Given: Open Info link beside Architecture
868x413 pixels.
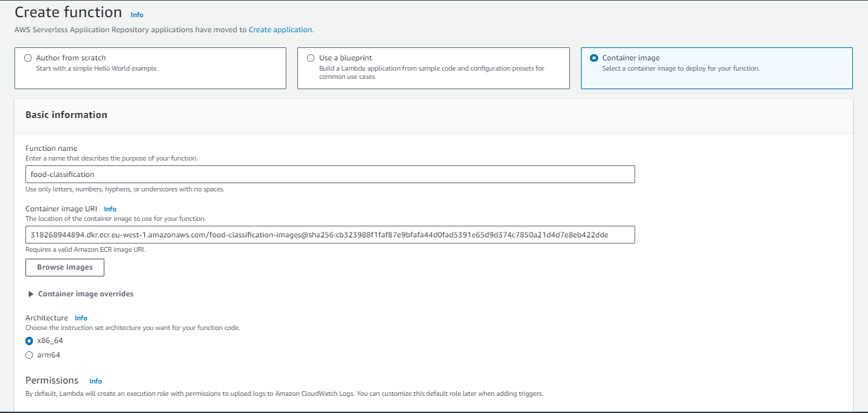Looking at the screenshot, I should [81, 318].
